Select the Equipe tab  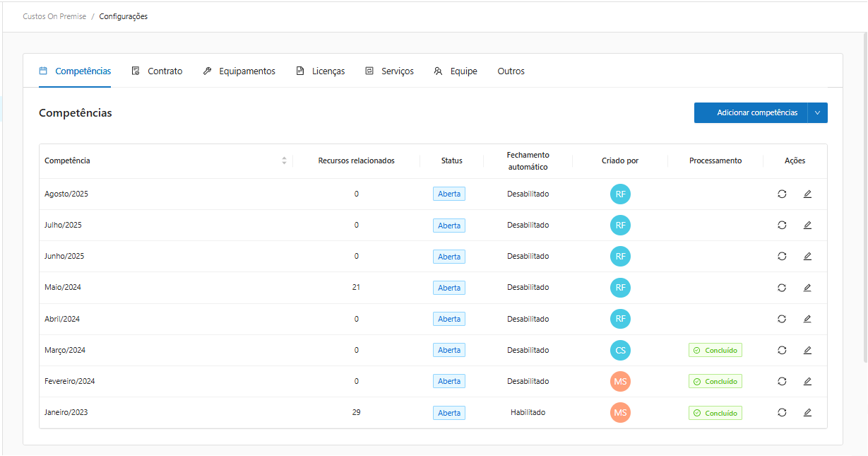coord(456,71)
